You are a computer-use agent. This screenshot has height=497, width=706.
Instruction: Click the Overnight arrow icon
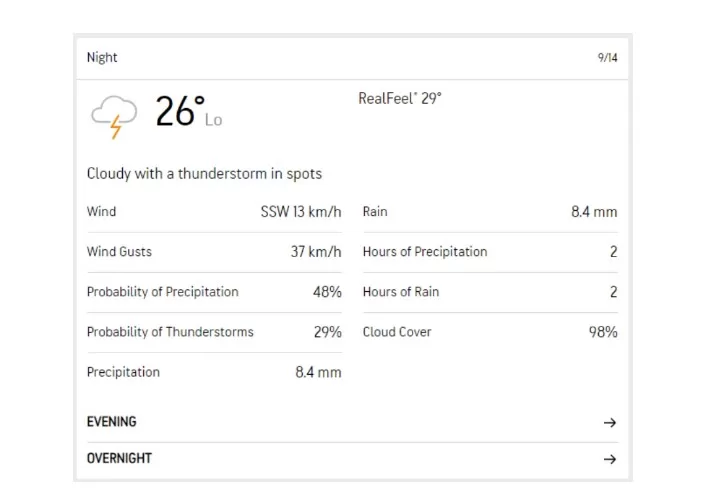click(x=609, y=459)
